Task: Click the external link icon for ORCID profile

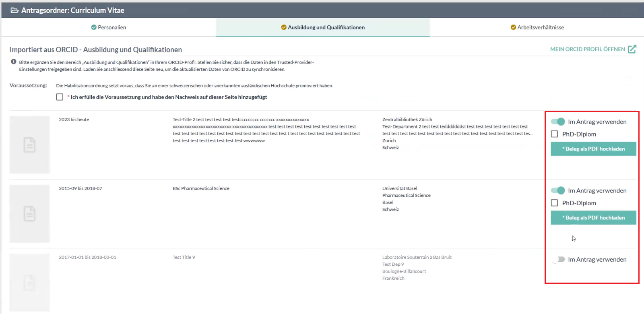Action: click(632, 49)
